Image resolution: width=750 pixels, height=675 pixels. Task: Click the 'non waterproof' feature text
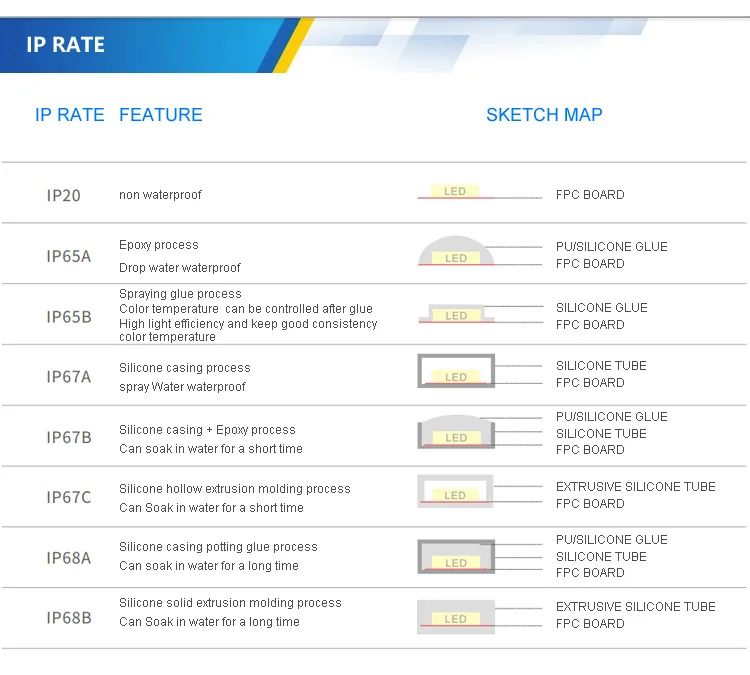160,195
